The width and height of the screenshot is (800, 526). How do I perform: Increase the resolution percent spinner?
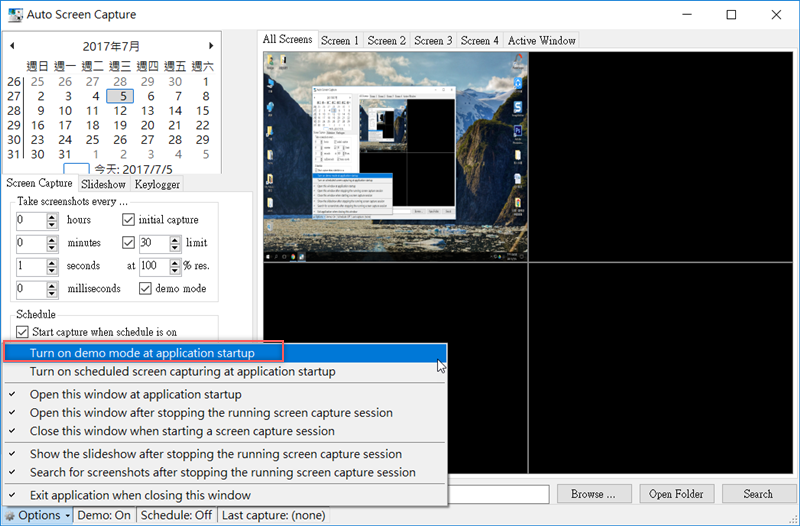162,262
